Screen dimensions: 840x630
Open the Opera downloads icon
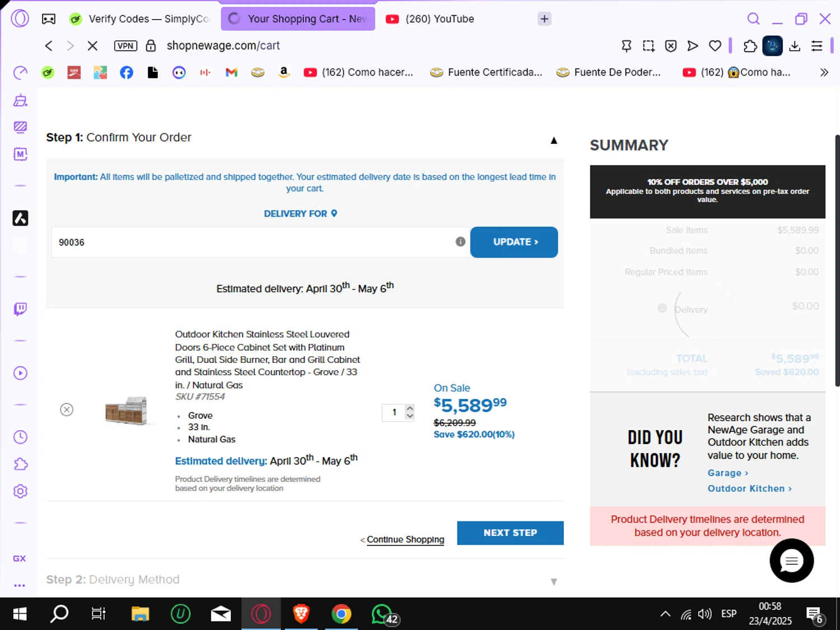[795, 46]
